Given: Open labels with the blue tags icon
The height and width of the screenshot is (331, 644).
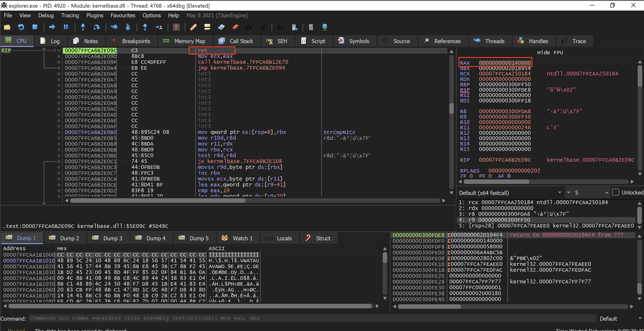Looking at the screenshot, I should [x=221, y=27].
